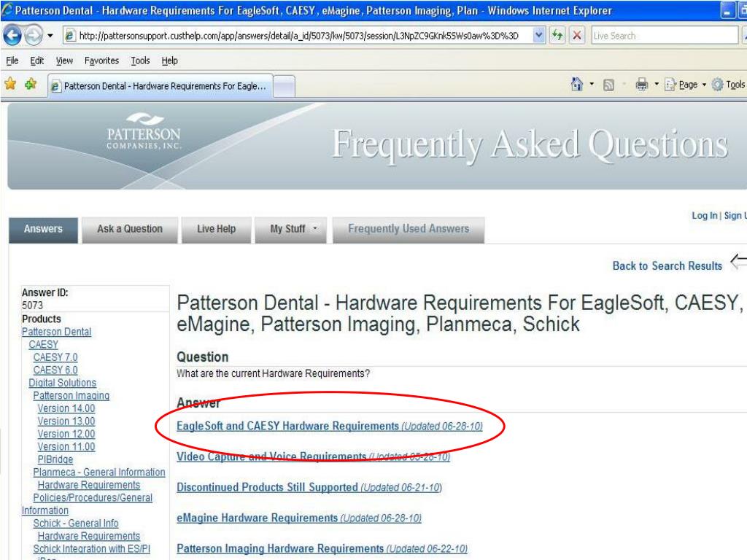Screen dimensions: 747x560
Task: Open the Patterson Dental products link
Action: 57,332
